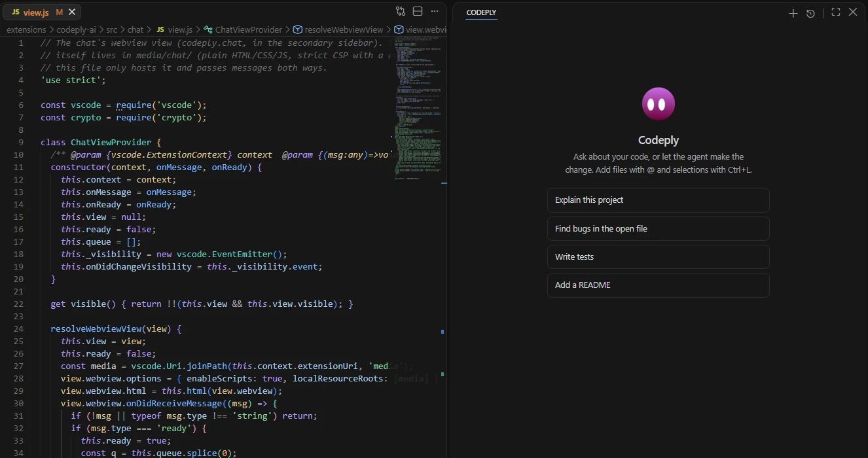Switch to the CODEPLY panel tab
The height and width of the screenshot is (458, 868).
point(481,12)
